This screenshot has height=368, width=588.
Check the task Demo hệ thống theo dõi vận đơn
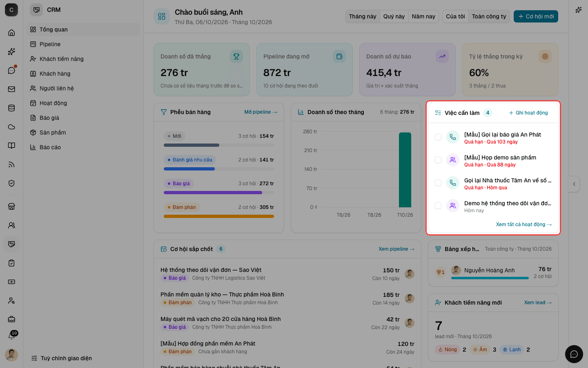click(438, 206)
